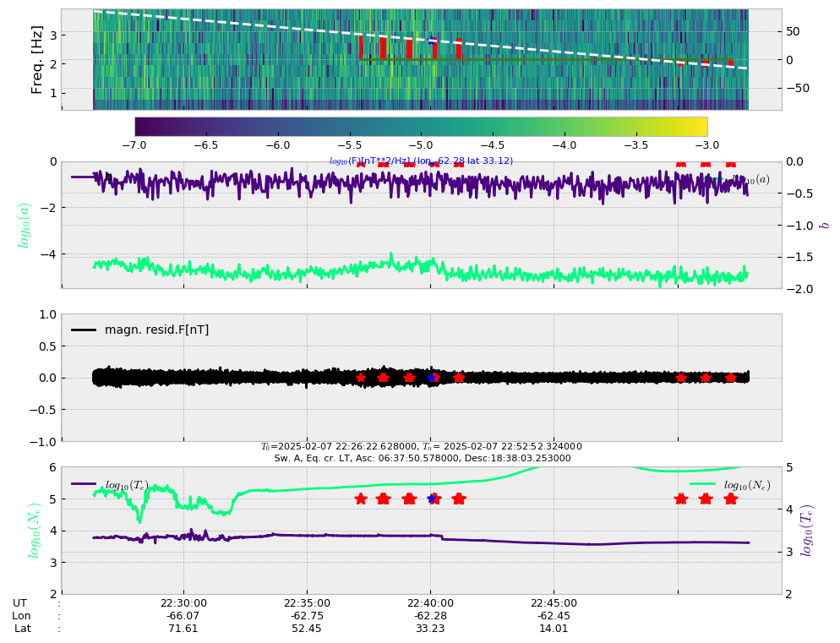The height and width of the screenshot is (643, 840).
Task: Click the 'UT' row label
Action: pos(19,602)
